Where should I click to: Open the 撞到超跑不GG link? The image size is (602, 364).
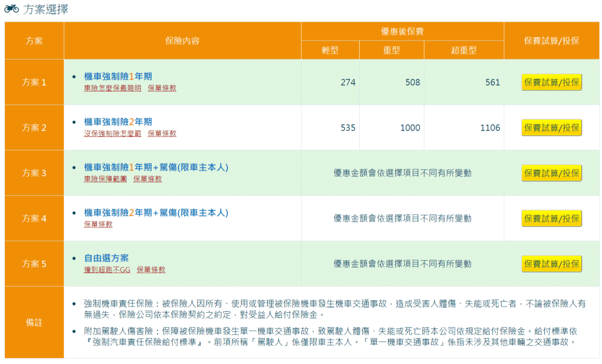(x=107, y=269)
